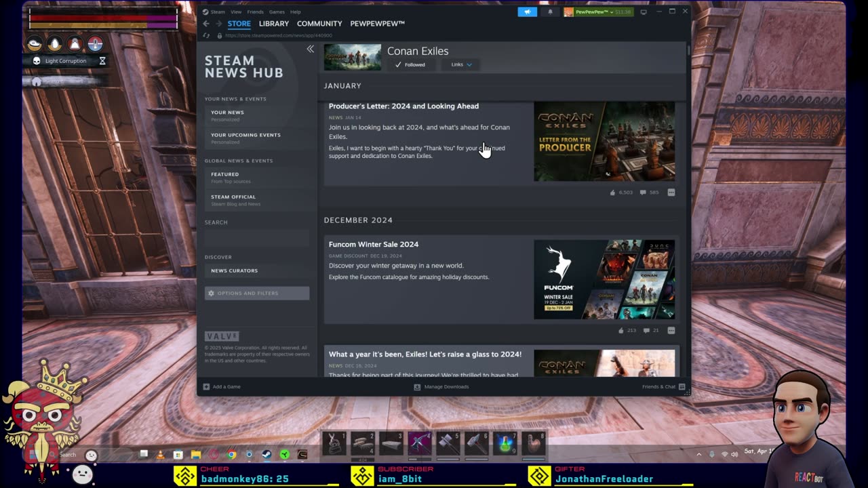This screenshot has width=868, height=488.
Task: Open the View menu
Action: coord(236,12)
